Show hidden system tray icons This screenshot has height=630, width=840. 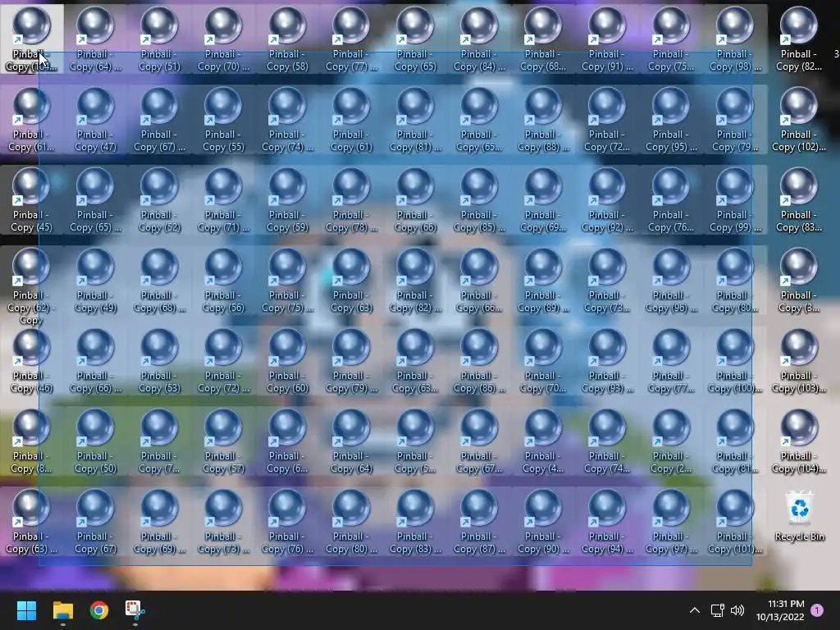click(694, 610)
